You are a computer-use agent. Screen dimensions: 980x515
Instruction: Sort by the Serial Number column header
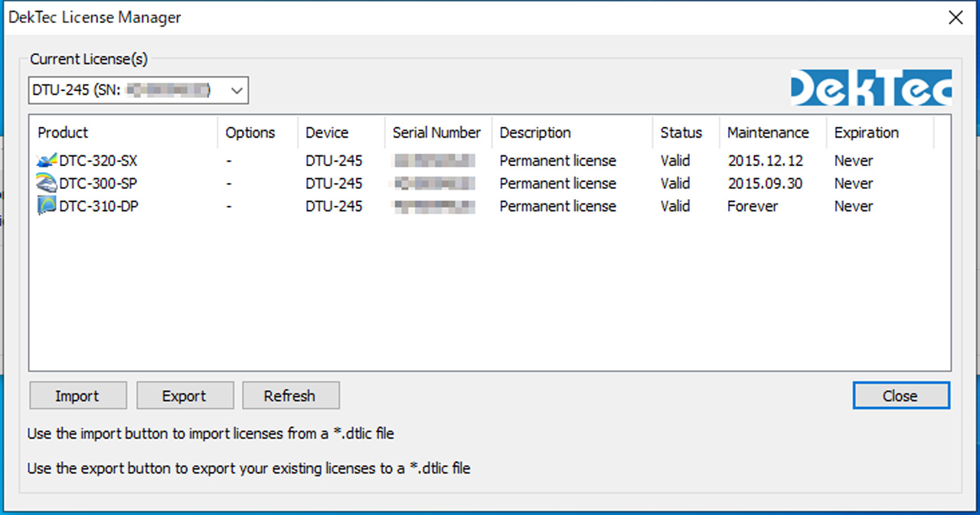[x=439, y=132]
